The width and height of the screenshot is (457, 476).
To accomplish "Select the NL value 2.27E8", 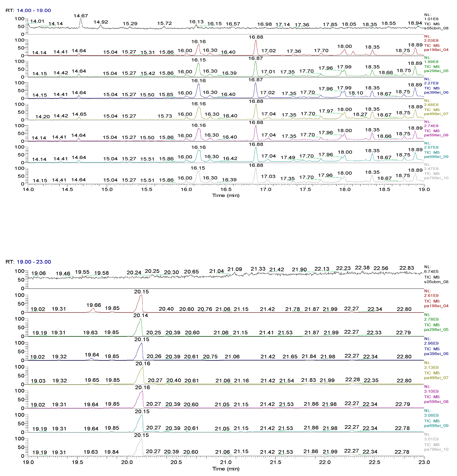I will point(431,83).
